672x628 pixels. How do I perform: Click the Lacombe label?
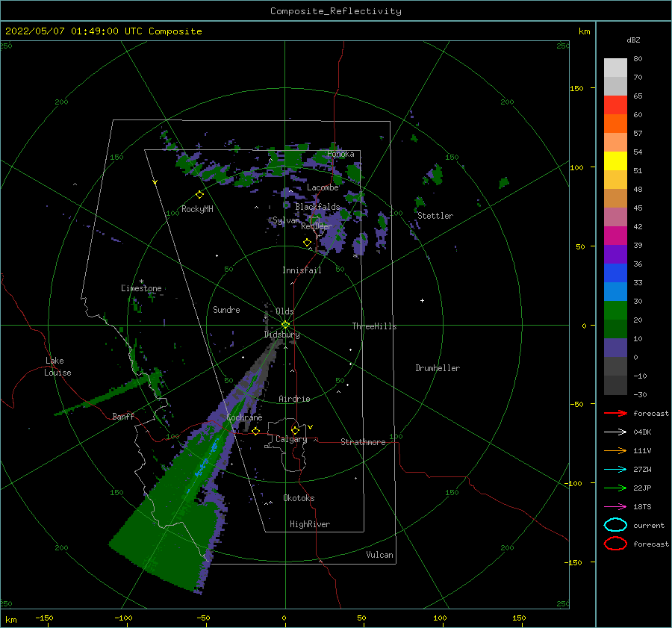(x=323, y=187)
